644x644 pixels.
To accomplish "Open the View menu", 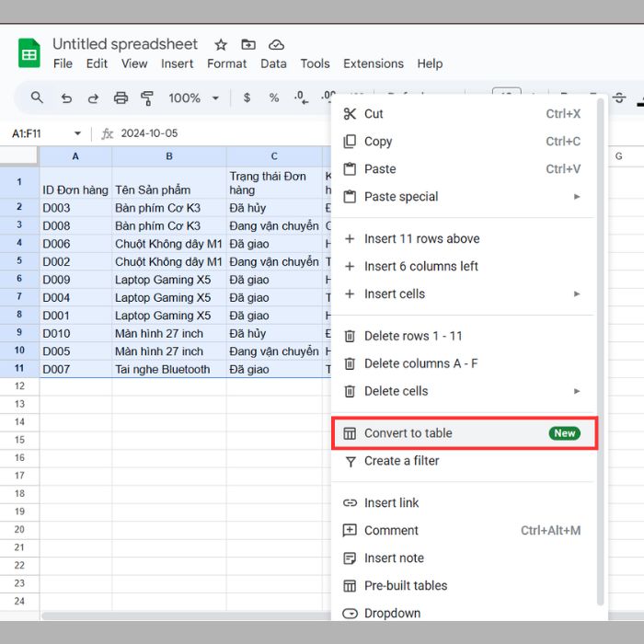I will 134,63.
